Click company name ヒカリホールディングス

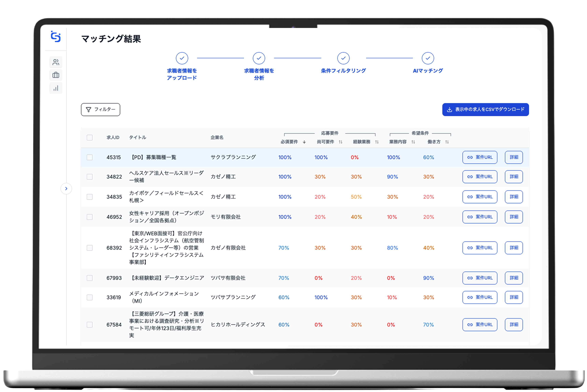238,325
